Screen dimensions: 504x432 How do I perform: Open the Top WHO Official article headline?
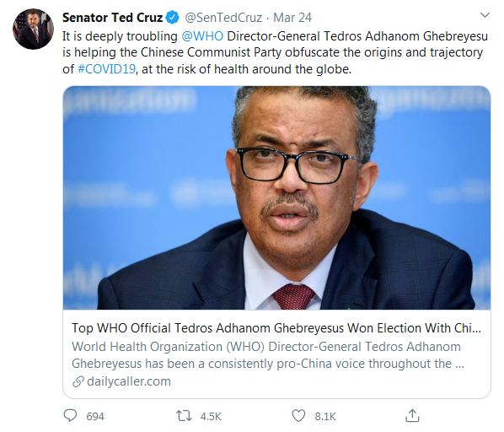click(x=276, y=328)
